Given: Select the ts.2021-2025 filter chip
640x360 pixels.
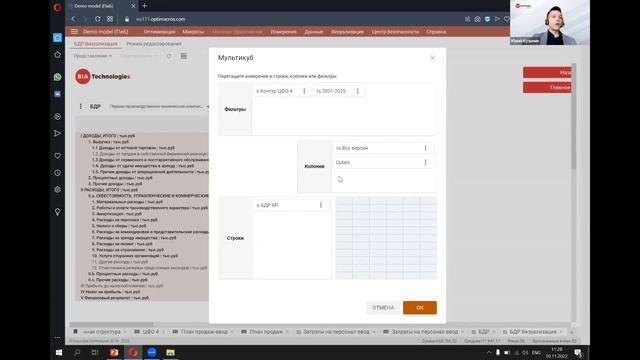Looking at the screenshot, I should tap(338, 91).
